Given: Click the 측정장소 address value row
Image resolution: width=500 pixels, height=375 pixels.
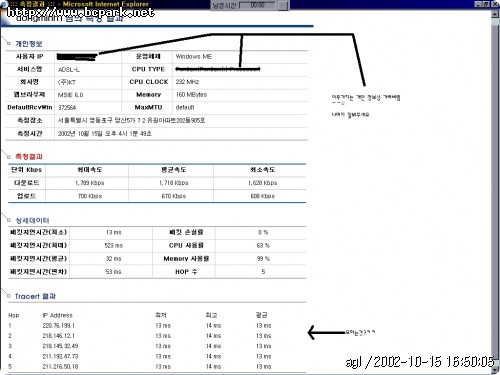Looking at the screenshot, I should [131, 120].
